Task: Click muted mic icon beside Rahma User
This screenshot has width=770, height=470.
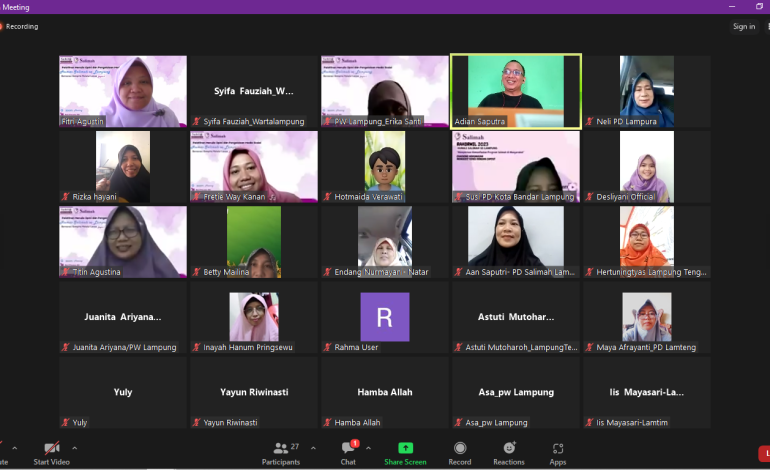Action: (328, 347)
